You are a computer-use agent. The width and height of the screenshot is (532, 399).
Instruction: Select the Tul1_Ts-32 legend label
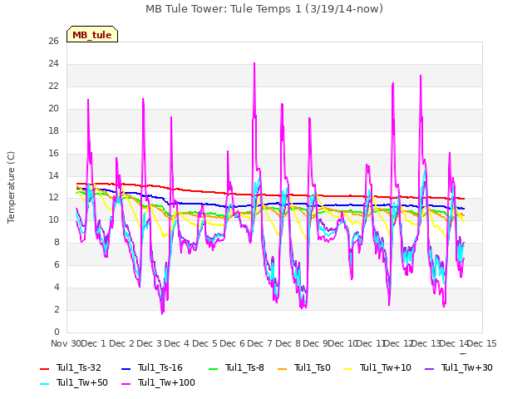pyautogui.click(x=79, y=367)
